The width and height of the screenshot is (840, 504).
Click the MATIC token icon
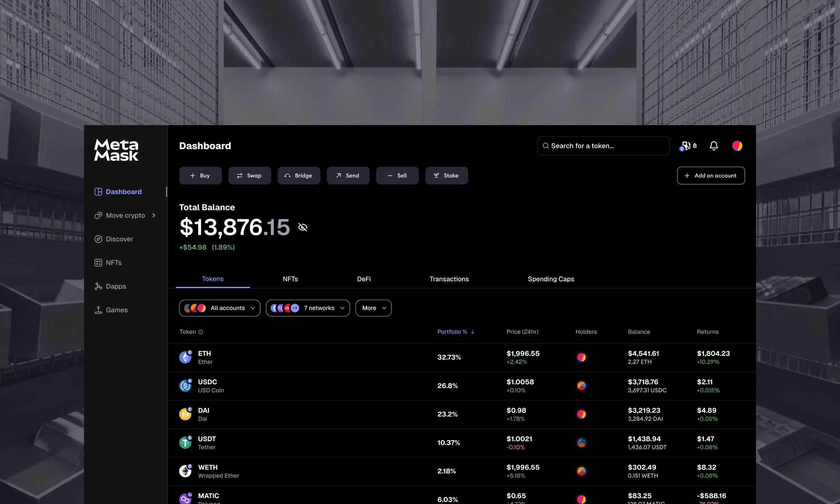point(185,499)
